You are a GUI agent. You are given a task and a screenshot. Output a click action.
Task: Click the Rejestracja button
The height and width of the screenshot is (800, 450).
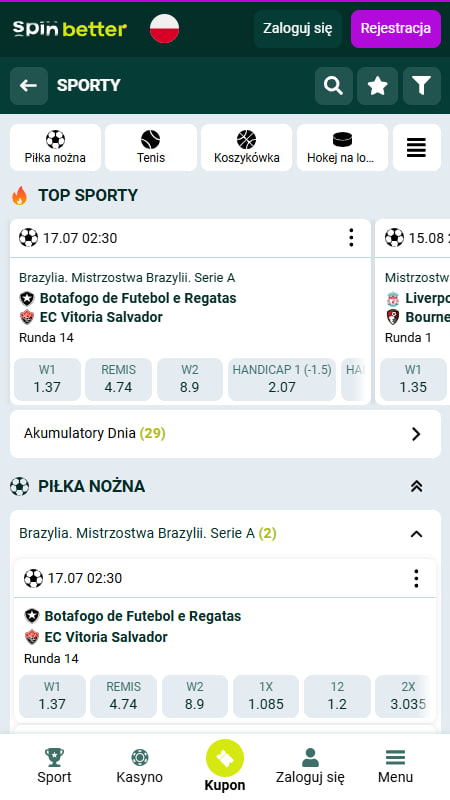tap(396, 29)
